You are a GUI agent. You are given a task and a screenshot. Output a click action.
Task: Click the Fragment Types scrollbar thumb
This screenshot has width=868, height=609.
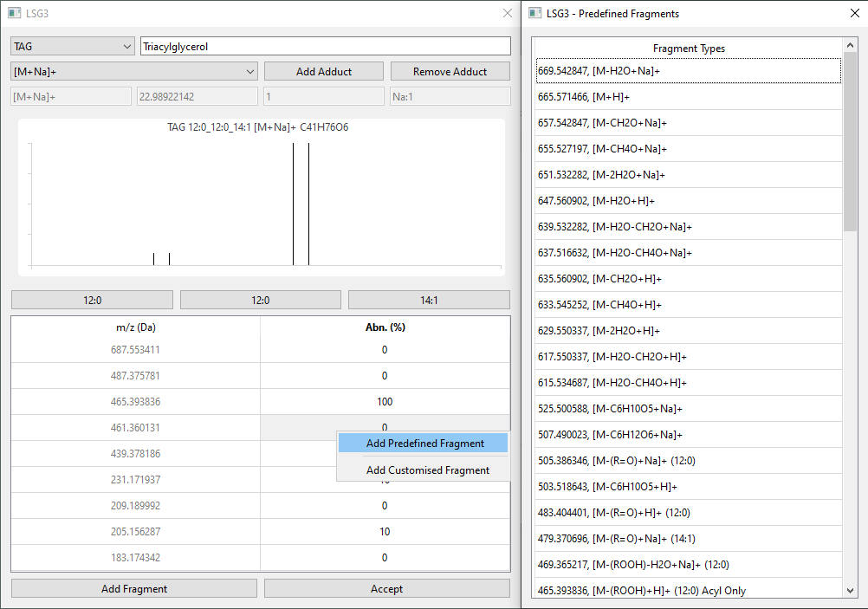pyautogui.click(x=851, y=141)
